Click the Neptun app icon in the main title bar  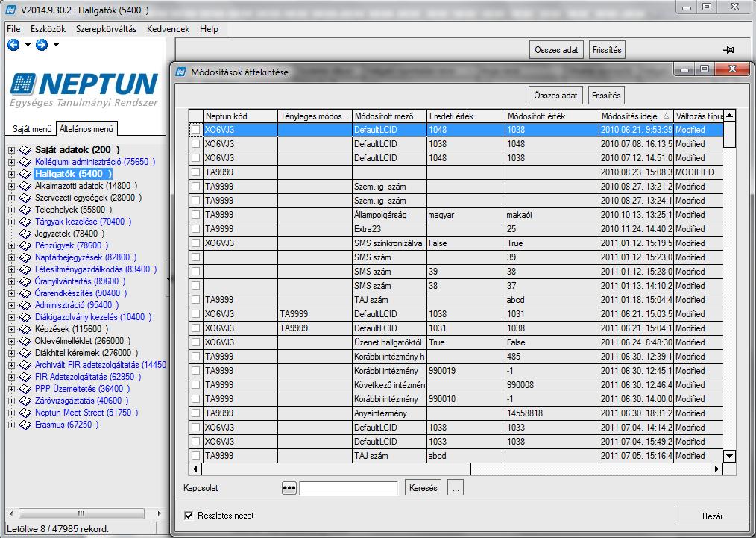coord(10,10)
